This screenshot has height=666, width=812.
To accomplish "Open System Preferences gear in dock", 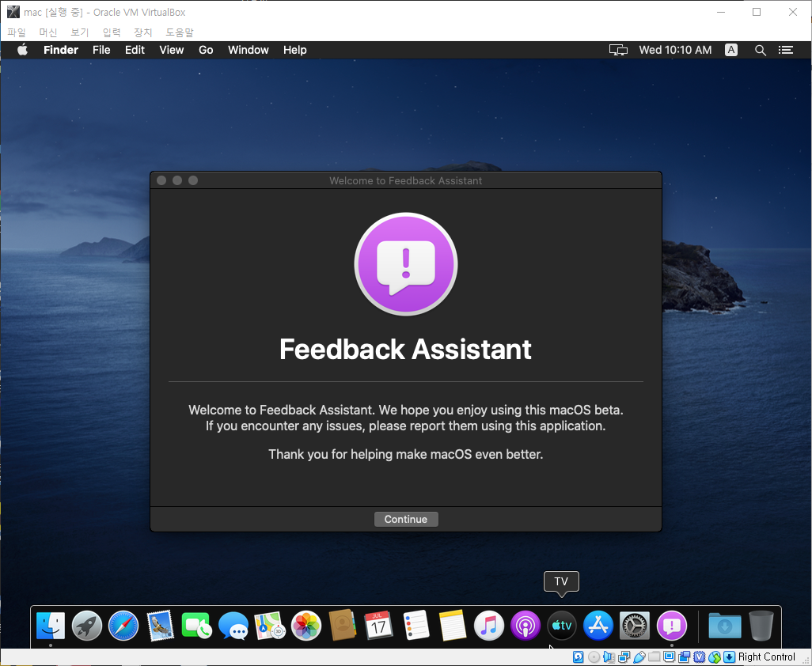I will pyautogui.click(x=635, y=626).
